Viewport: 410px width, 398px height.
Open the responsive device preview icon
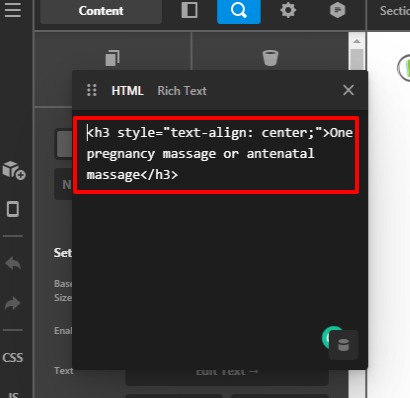tap(13, 209)
